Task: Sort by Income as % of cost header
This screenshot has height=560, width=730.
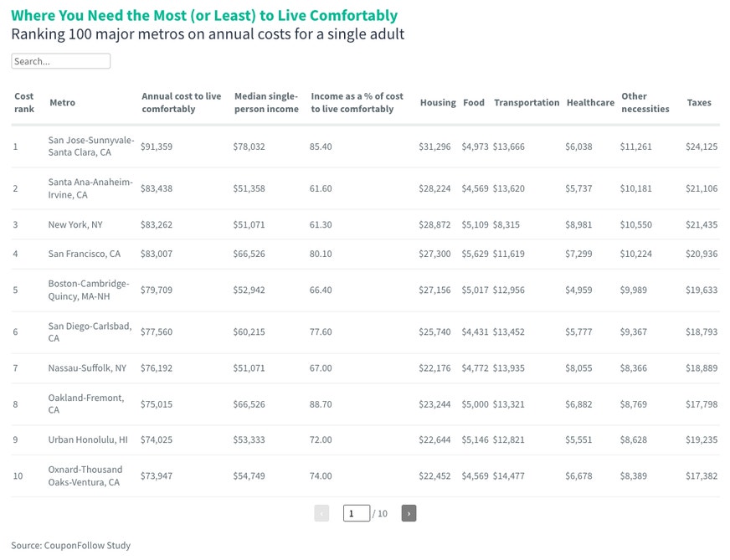Action: [357, 102]
